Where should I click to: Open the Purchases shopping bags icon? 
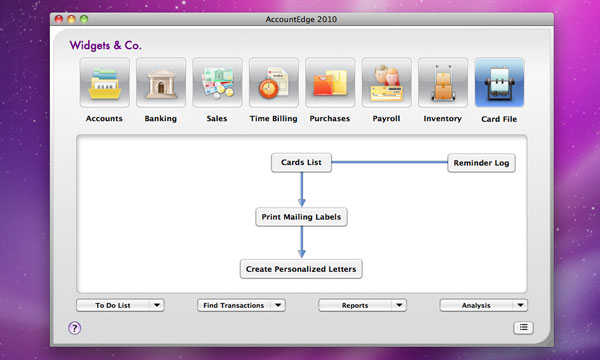(x=330, y=83)
